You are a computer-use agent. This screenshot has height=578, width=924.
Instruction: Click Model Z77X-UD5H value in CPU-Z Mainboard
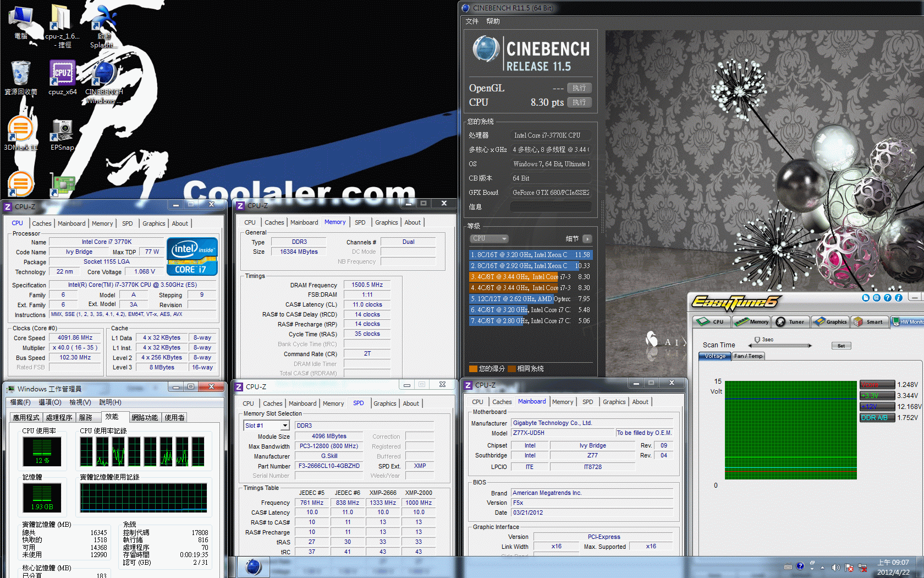coord(562,433)
